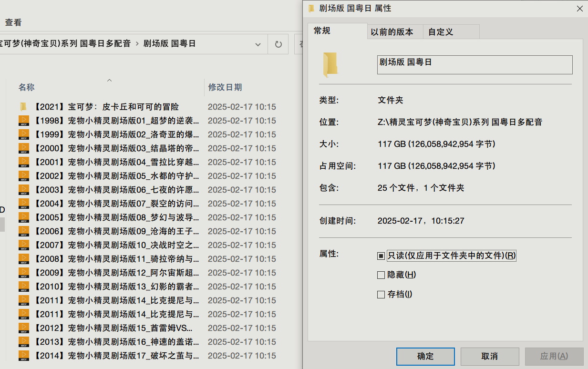Screen dimensions: 588x369
Task: Select the MKV icon of 剧场版01_超梦的逆袭
Action: [x=23, y=121]
